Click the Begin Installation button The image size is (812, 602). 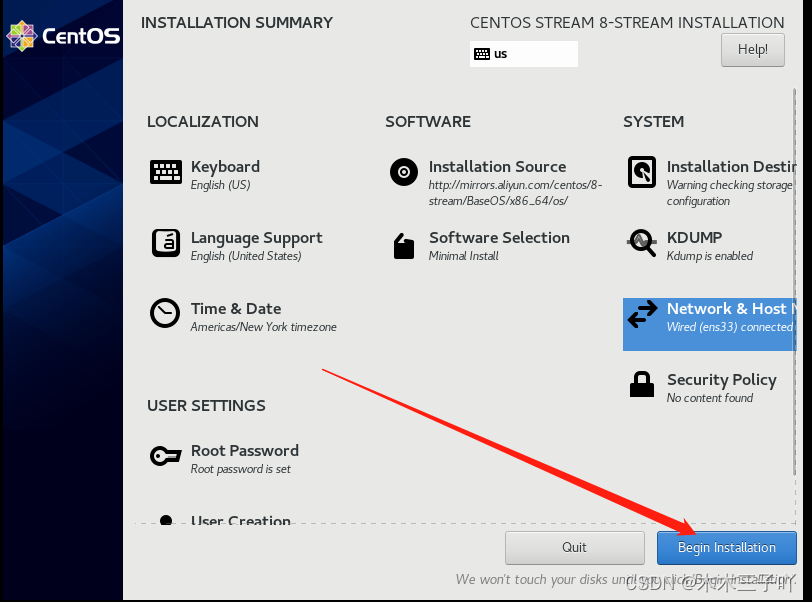click(x=726, y=548)
